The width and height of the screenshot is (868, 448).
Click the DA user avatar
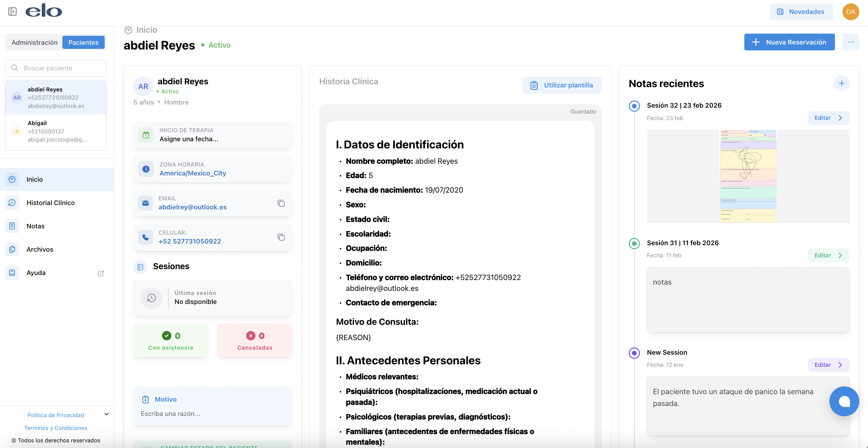[x=850, y=12]
